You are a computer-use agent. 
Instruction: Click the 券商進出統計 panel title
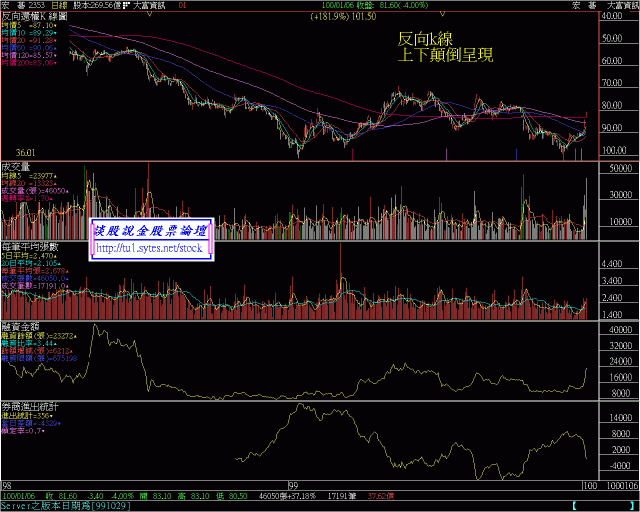coord(30,407)
